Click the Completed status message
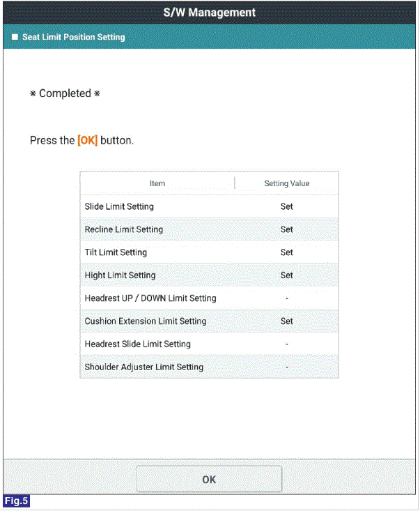Viewport: 420px width, 511px height. coord(65,93)
